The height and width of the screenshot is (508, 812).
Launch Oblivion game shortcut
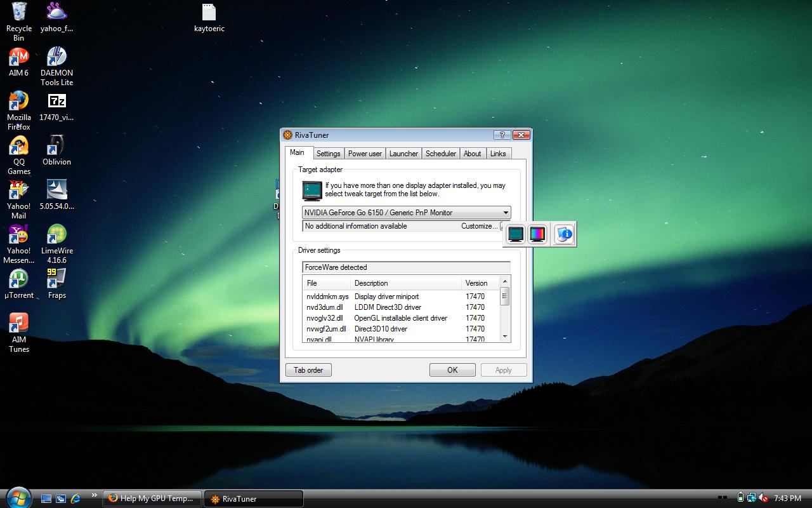(x=57, y=150)
